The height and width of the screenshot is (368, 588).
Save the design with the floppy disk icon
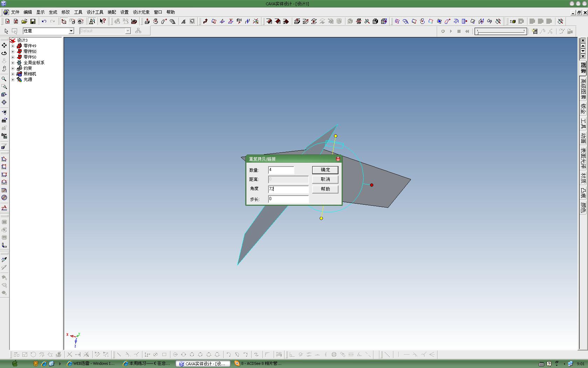tap(33, 21)
